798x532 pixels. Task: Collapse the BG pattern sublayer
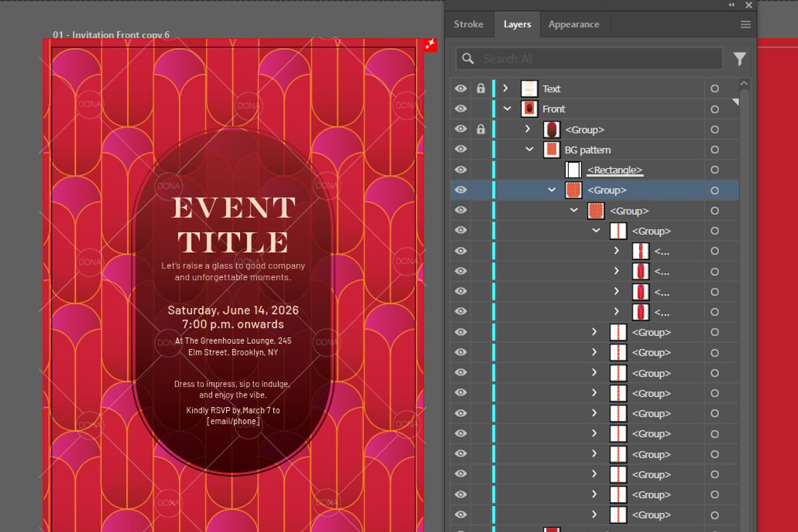[529, 150]
